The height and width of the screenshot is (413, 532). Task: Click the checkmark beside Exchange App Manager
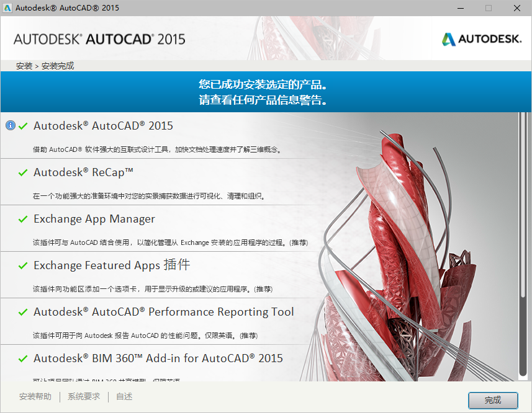(23, 218)
